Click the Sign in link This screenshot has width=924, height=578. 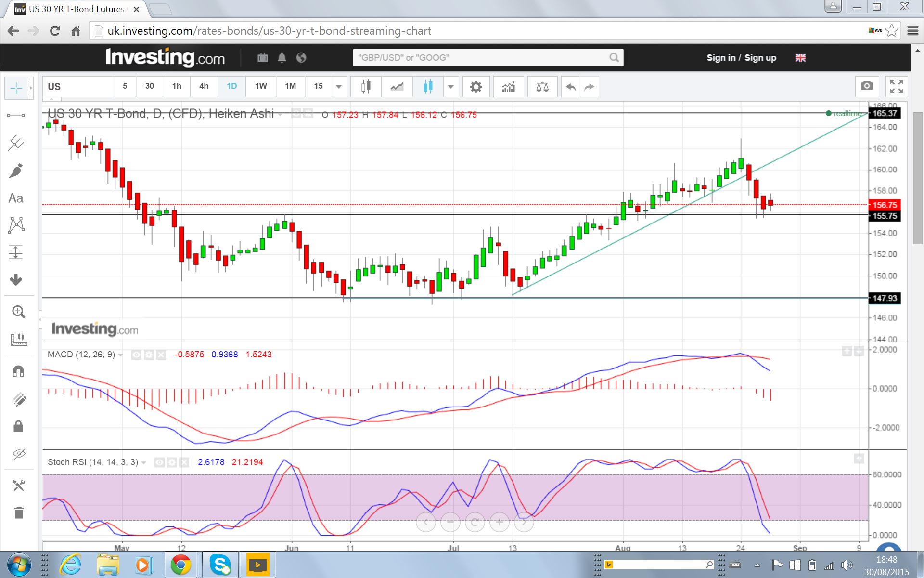[721, 58]
